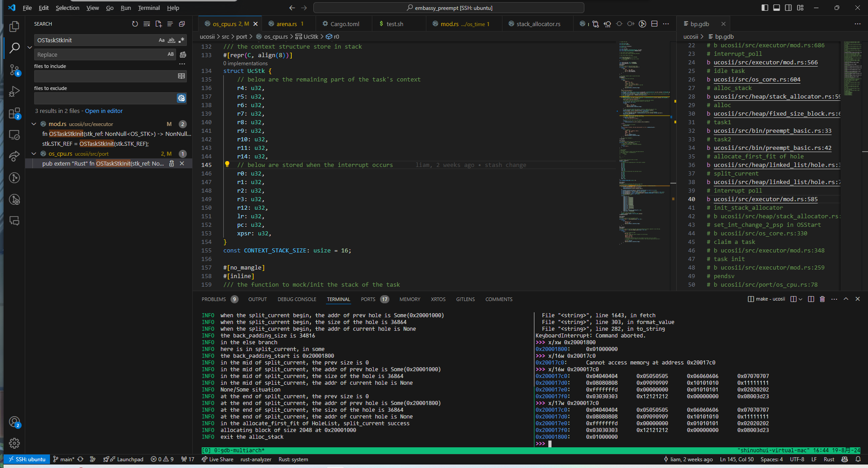Viewport: 868px width, 468px height.
Task: Open the Accounts menu in activity bar
Action: (x=14, y=422)
